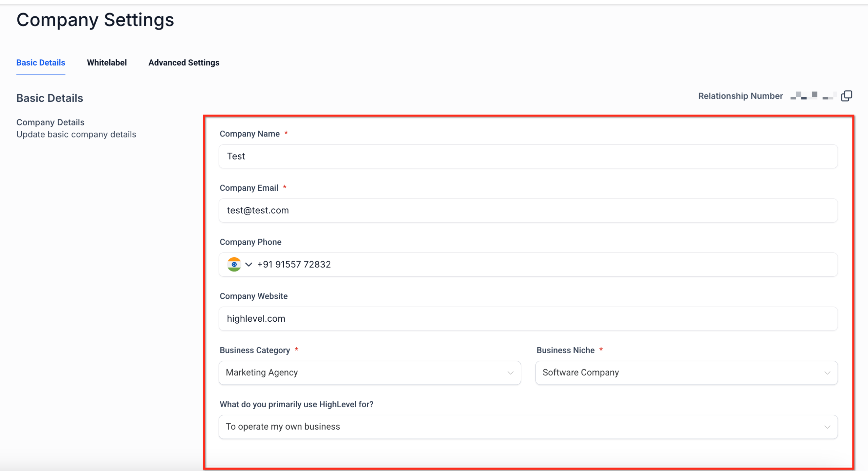Screen dimensions: 868x471
Task: Click the chevron on Business Niche dropdown
Action: (x=827, y=373)
